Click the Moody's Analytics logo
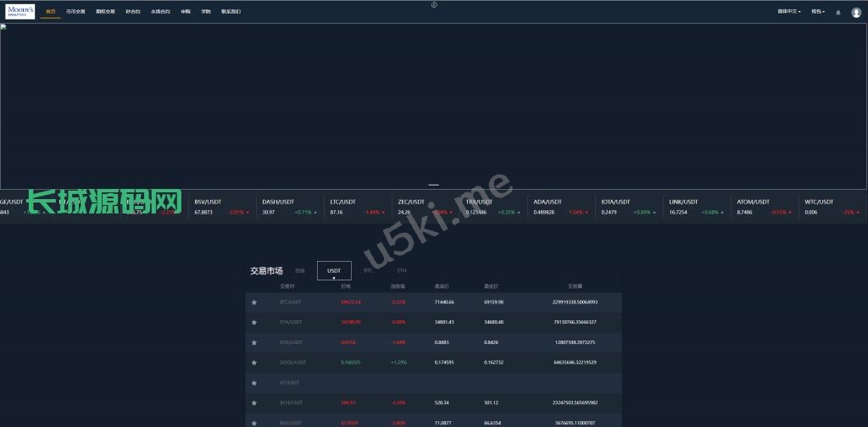This screenshot has width=868, height=427. [20, 12]
